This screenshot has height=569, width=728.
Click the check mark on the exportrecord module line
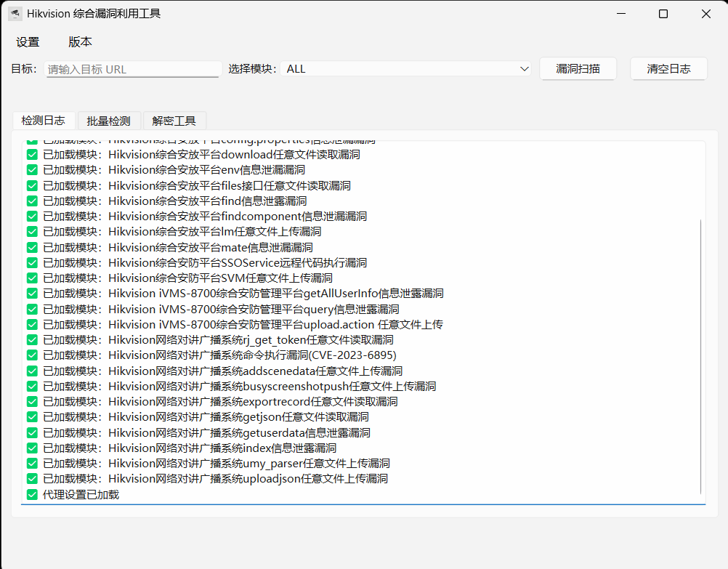coord(31,401)
